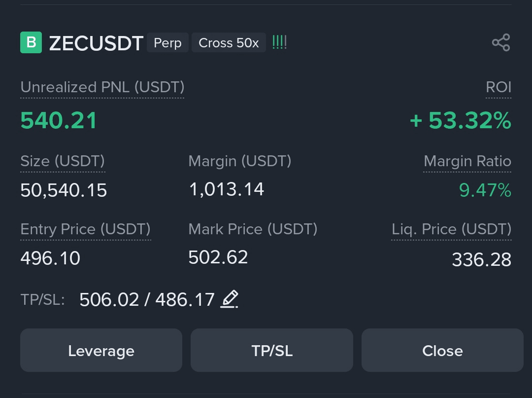Tap the Cross 50x tag
Viewport: 532px width, 398px height.
click(229, 43)
